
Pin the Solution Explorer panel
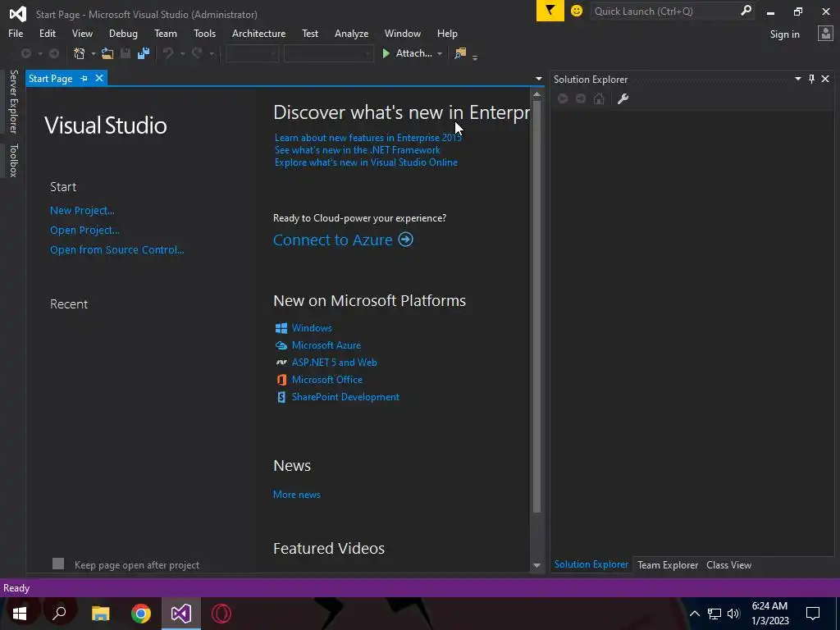coord(811,79)
